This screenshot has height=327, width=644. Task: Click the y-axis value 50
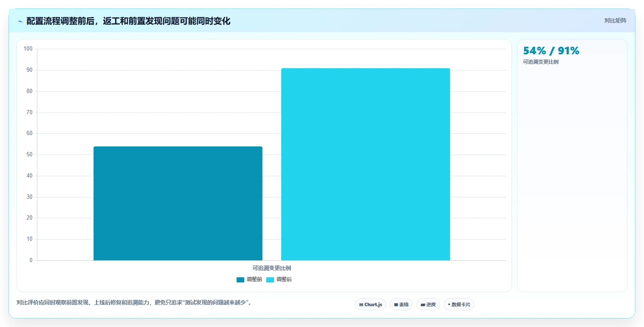29,155
